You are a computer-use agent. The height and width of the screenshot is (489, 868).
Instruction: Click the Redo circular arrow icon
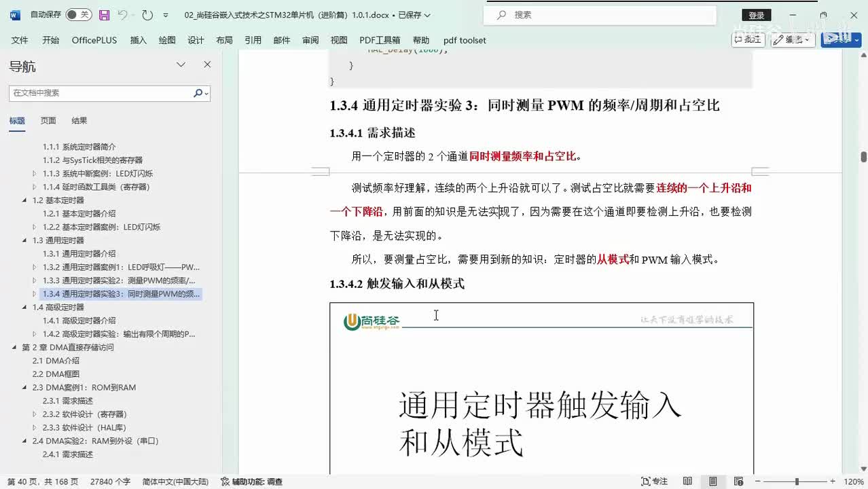point(147,14)
